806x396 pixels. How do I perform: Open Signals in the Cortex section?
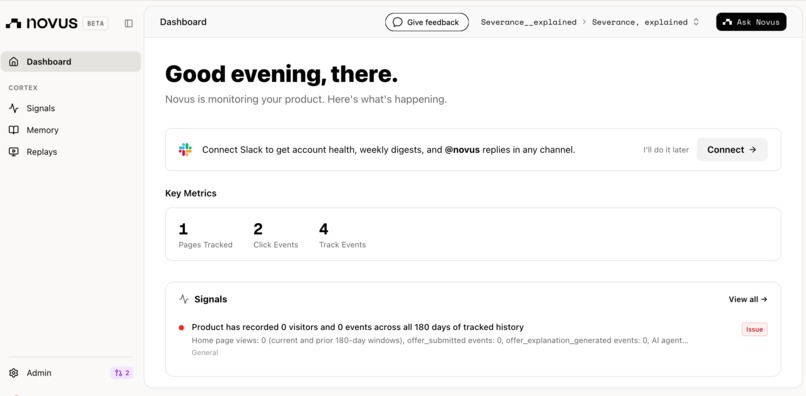[x=71, y=109]
